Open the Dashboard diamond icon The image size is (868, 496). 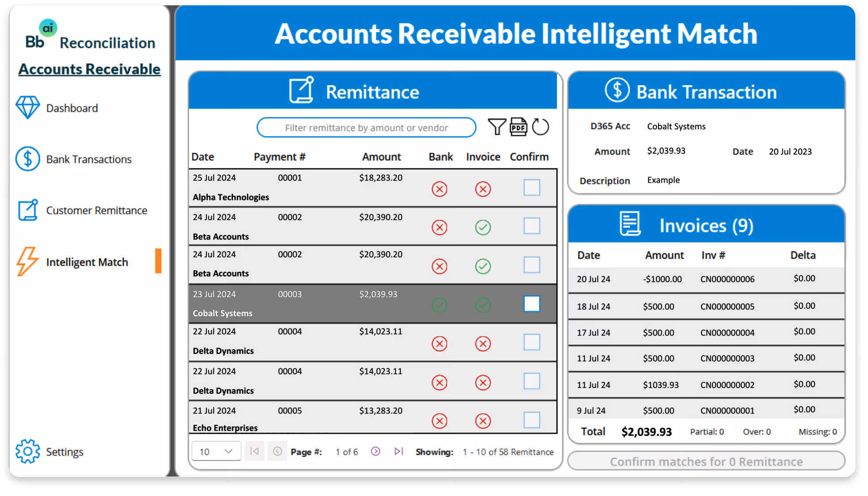(x=27, y=108)
